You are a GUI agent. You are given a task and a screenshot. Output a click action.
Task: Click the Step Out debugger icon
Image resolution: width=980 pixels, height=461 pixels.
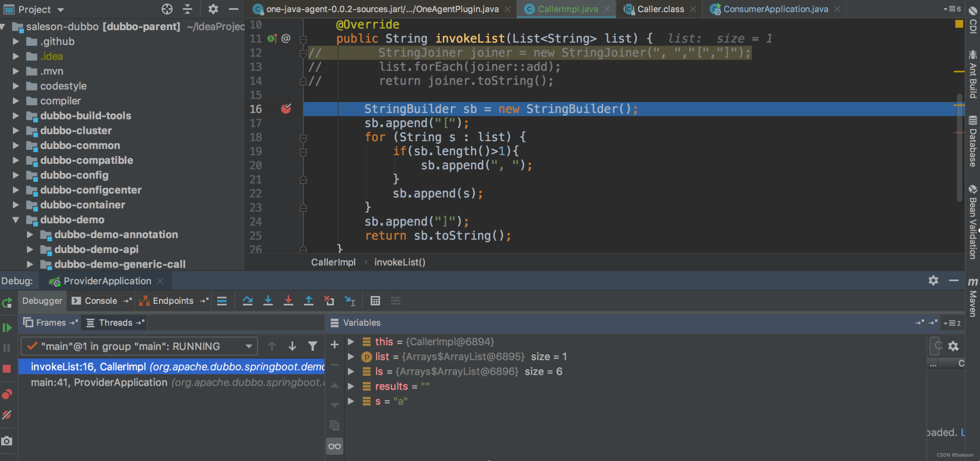[308, 301]
